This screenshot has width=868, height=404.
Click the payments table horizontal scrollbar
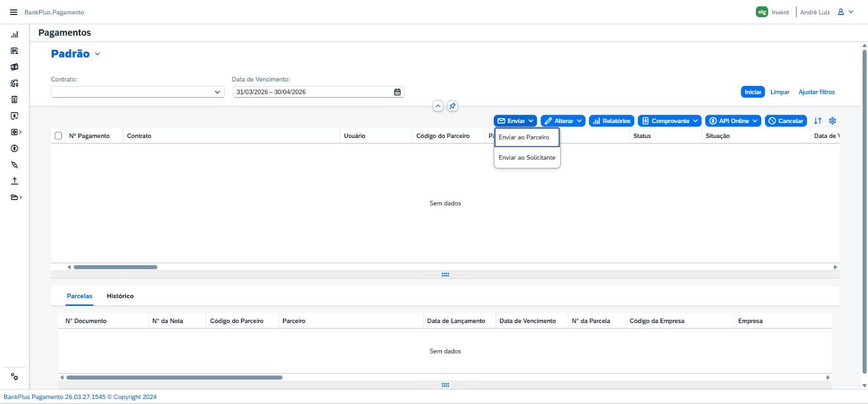pos(115,267)
